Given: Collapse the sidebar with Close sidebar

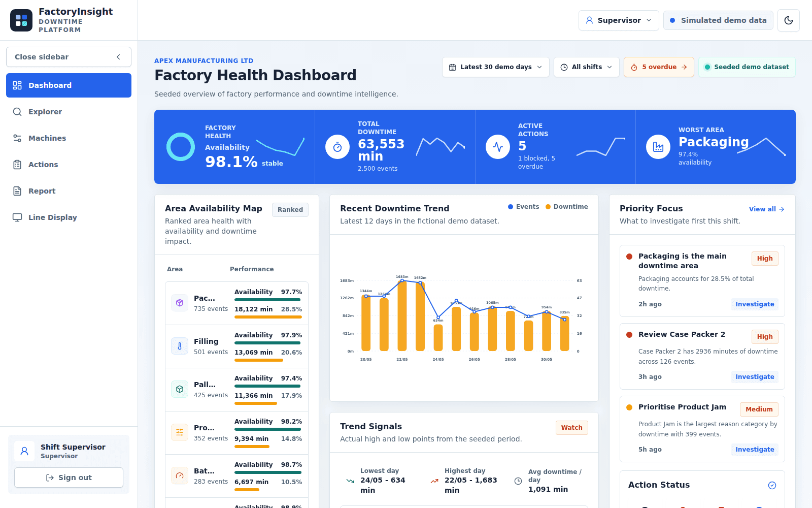Looking at the screenshot, I should (69, 57).
